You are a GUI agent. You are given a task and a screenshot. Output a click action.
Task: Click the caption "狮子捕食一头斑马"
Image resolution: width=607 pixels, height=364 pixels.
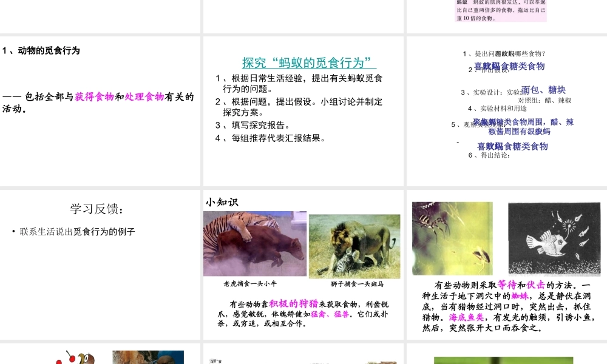click(x=357, y=284)
